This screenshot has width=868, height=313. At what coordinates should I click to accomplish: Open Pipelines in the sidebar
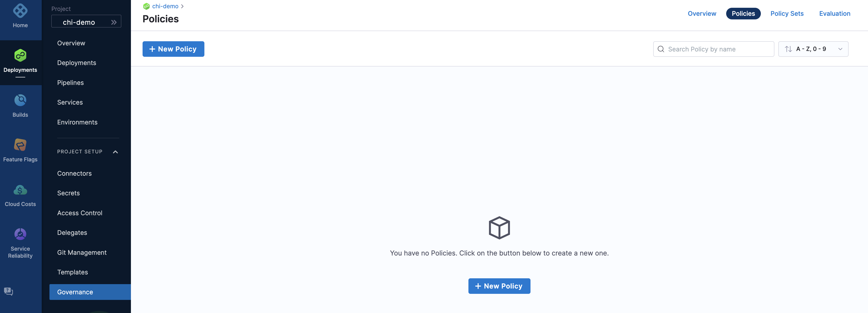[70, 83]
